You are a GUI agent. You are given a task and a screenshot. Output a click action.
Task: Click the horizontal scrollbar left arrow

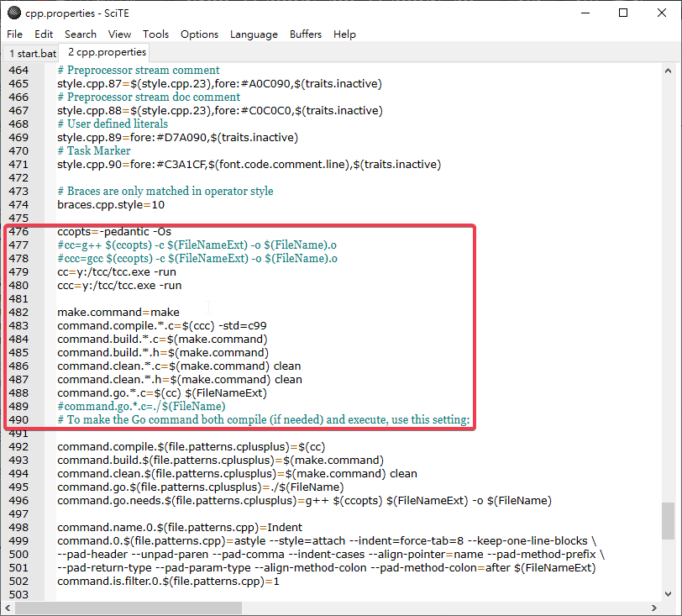point(8,608)
